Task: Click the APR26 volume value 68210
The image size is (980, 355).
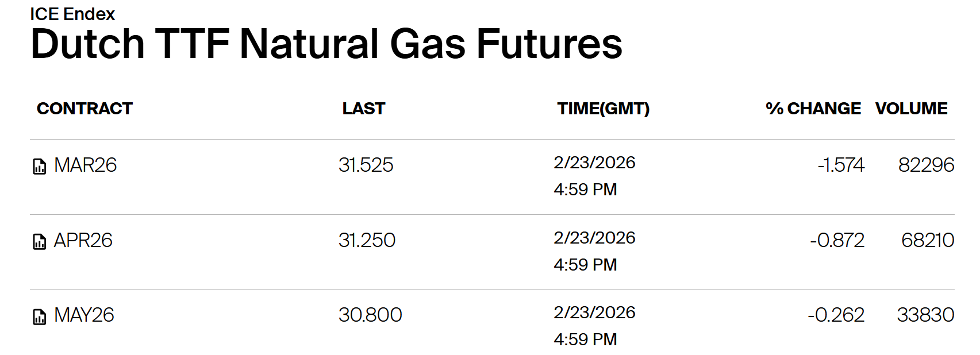Action: 927,240
